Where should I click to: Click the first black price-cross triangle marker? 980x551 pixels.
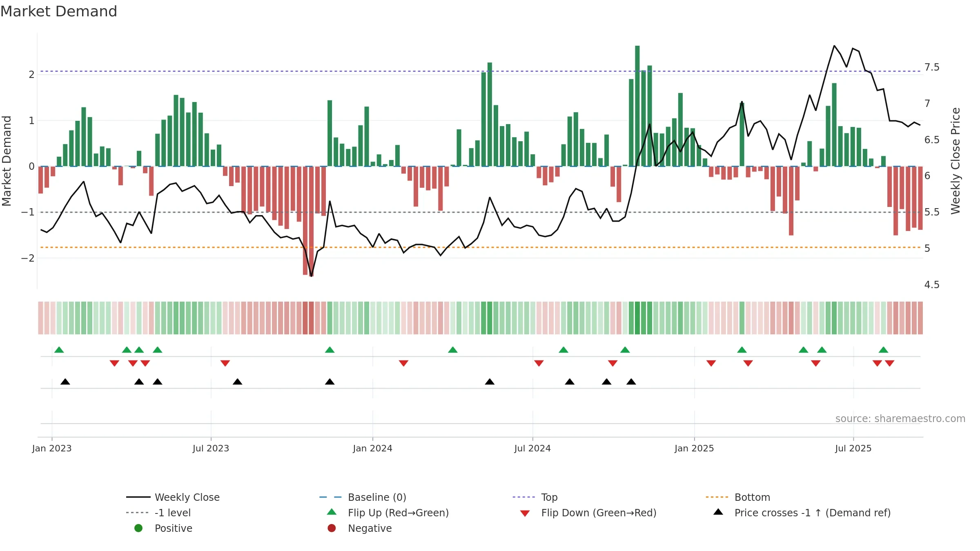65,382
